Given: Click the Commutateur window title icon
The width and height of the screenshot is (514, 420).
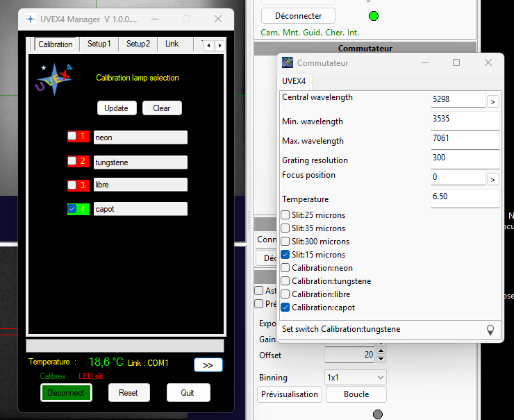Looking at the screenshot, I should [x=288, y=62].
